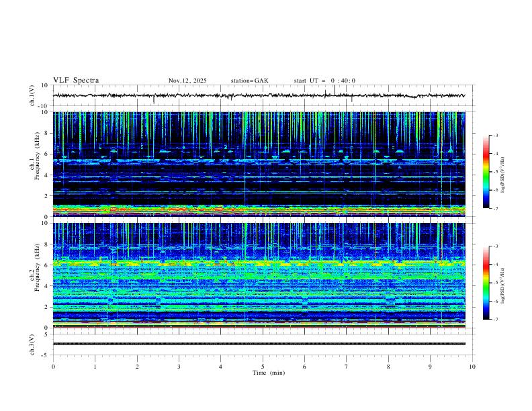Click the "5" tick on the Time axis
Screen dimensions: 532x411
pyautogui.click(x=263, y=367)
